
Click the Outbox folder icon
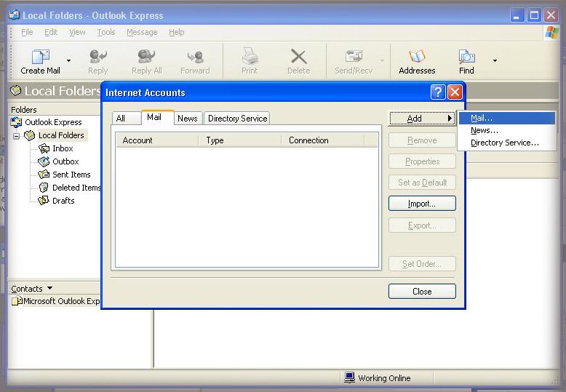tap(44, 161)
